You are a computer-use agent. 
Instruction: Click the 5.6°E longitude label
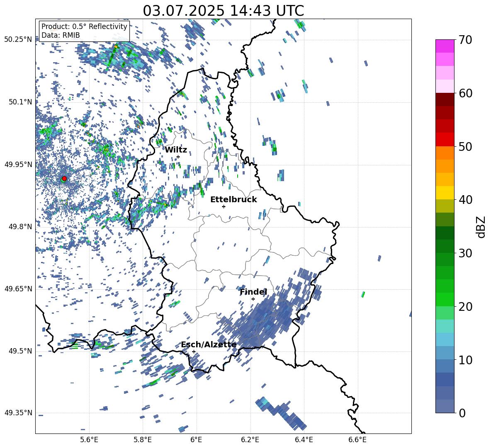(x=89, y=440)
